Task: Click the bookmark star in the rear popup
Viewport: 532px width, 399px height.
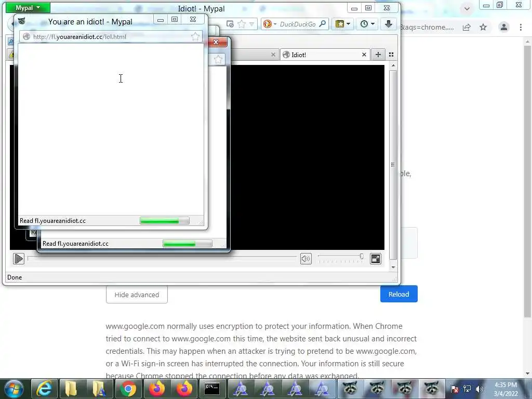Action: 218,60
